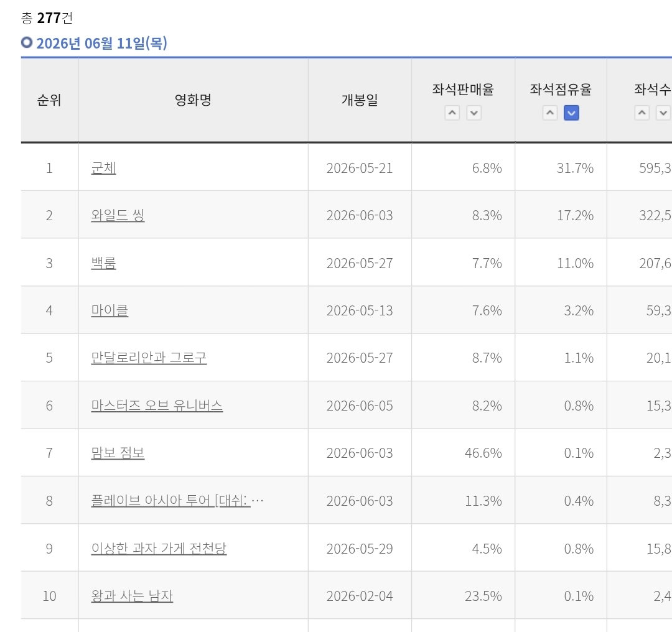Viewport: 672px width, 632px height.
Task: Open 플레이브 아시아 투어 movie link
Action: pyautogui.click(x=177, y=501)
